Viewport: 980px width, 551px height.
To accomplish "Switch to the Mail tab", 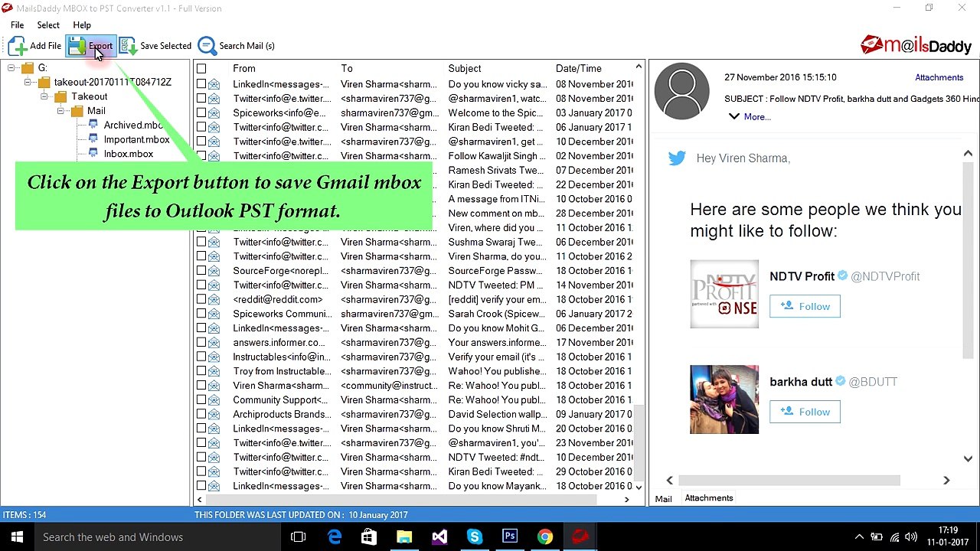I will [663, 499].
